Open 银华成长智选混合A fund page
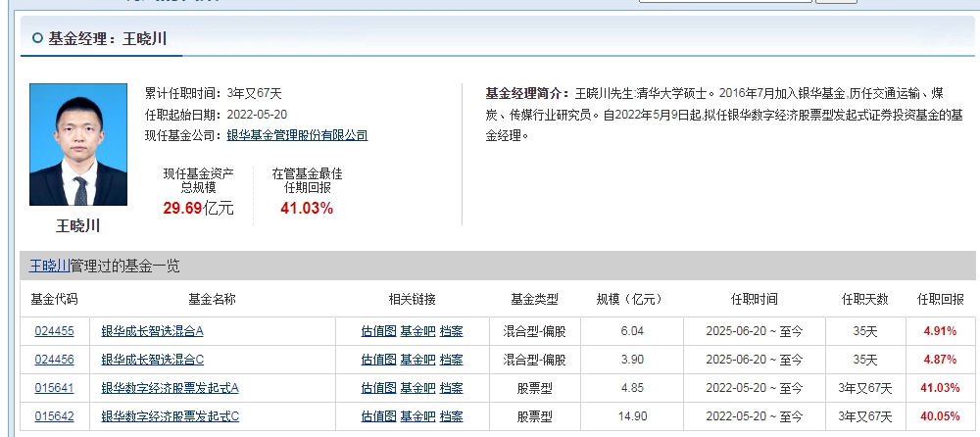Screen dimensions: 980x437 pyautogui.click(x=153, y=331)
